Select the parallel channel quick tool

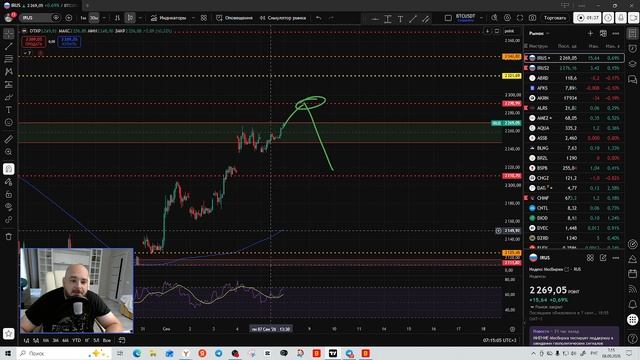point(426,19)
